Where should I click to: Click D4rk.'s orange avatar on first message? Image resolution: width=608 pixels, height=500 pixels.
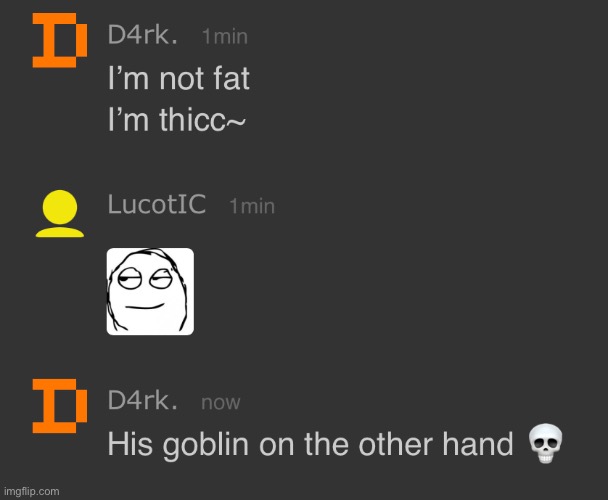pos(60,40)
